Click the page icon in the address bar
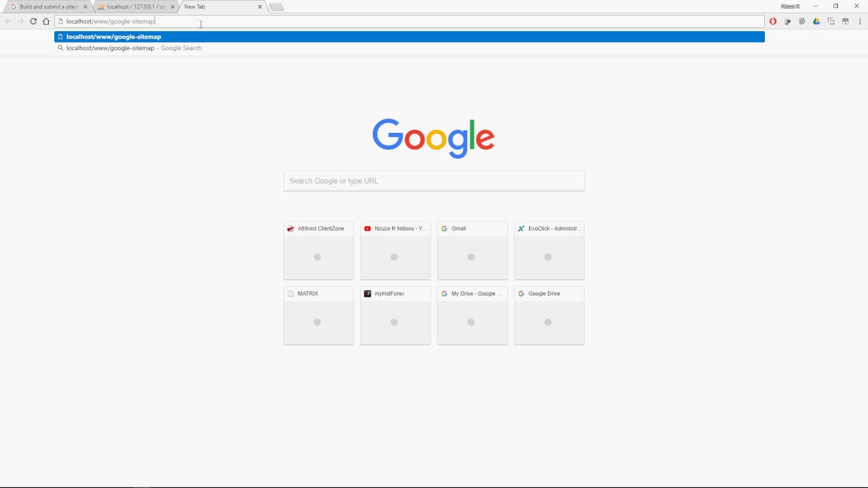The width and height of the screenshot is (868, 488). click(x=60, y=22)
